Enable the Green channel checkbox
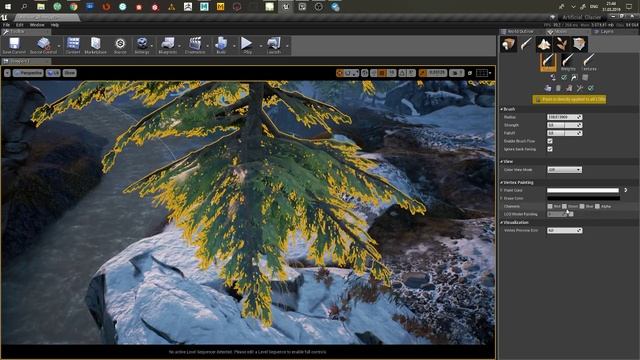This screenshot has height=360, width=640. coord(564,207)
